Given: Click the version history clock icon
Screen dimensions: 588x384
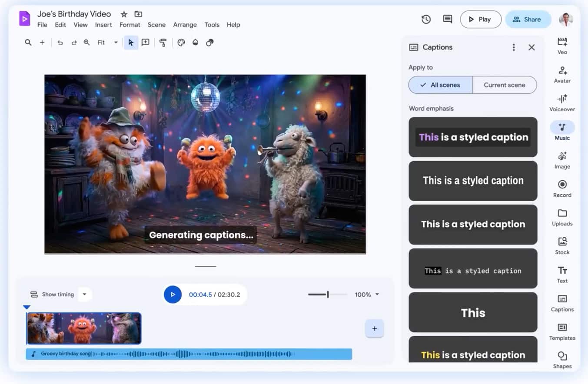Looking at the screenshot, I should pyautogui.click(x=426, y=19).
